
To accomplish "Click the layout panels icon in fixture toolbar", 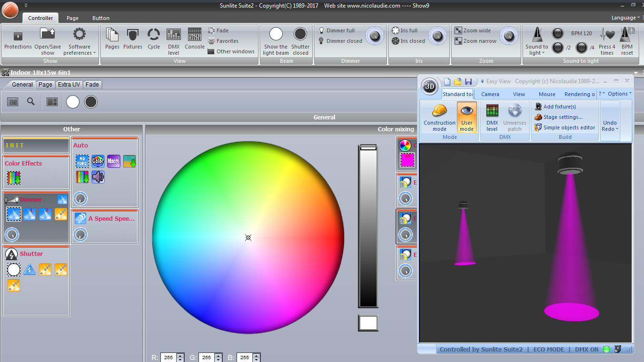I will click(x=52, y=102).
